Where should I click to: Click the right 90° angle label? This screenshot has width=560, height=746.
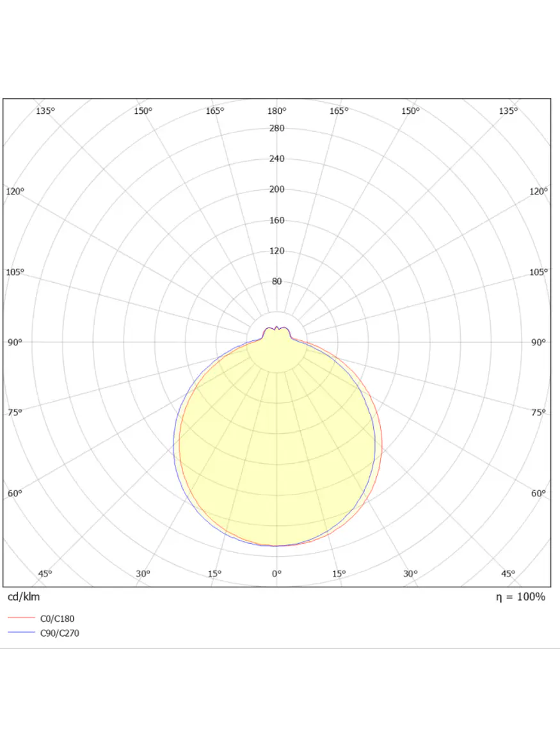click(538, 342)
